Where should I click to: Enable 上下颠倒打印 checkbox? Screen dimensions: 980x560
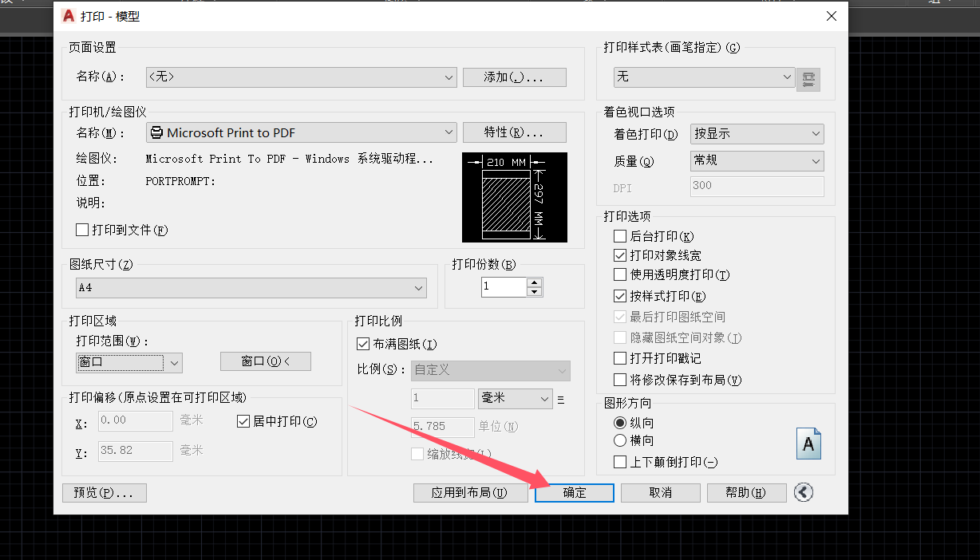620,462
